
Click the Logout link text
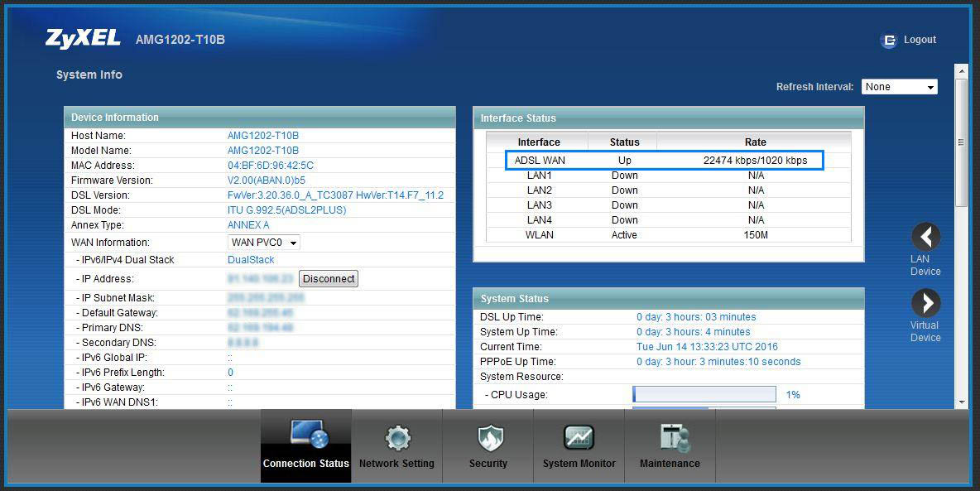pos(920,40)
